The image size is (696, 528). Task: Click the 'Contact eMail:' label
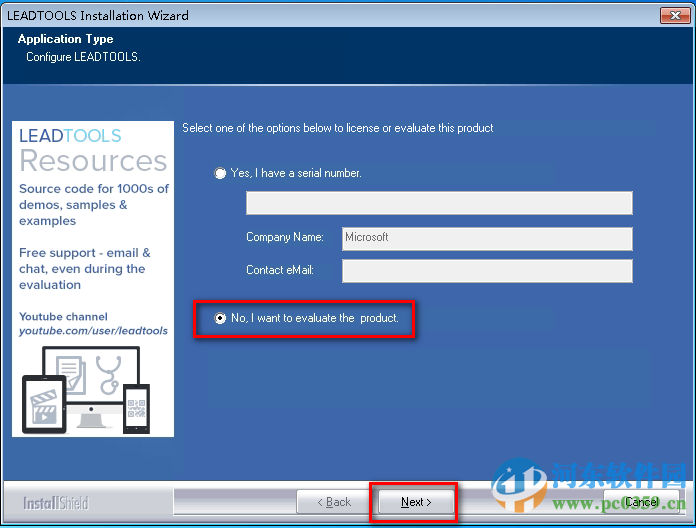click(280, 270)
